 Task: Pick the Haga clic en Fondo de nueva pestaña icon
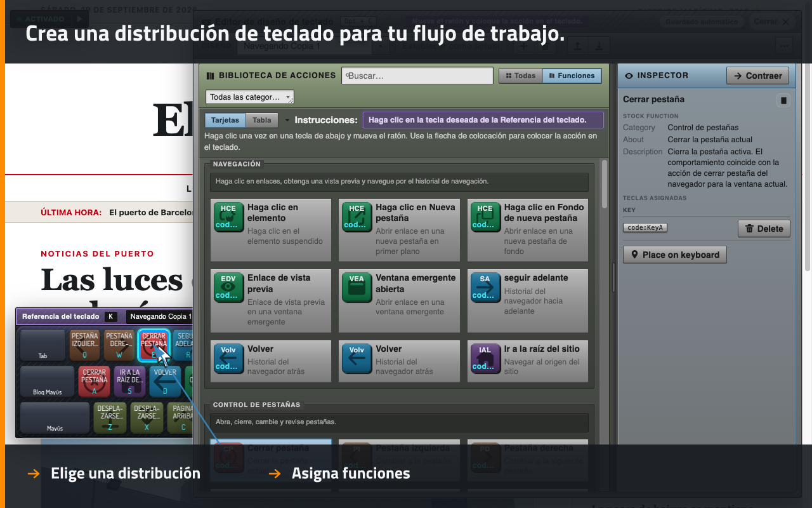tap(485, 217)
